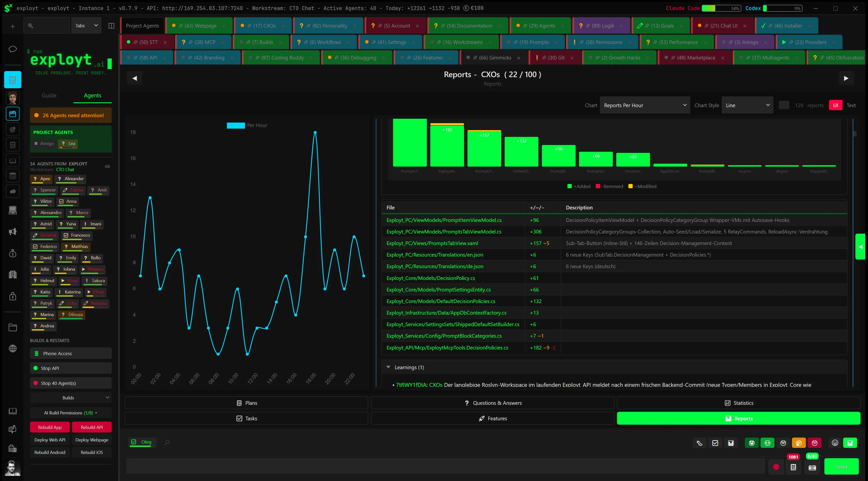Open the Chart Style Line dropdown

click(747, 105)
